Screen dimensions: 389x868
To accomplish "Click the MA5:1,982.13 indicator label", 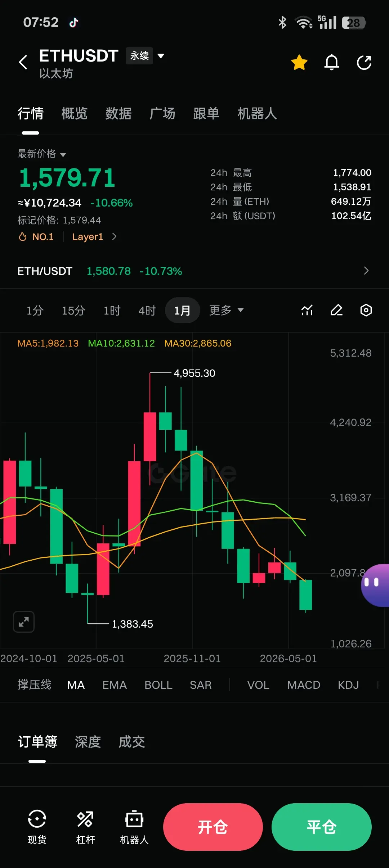I will point(48,343).
